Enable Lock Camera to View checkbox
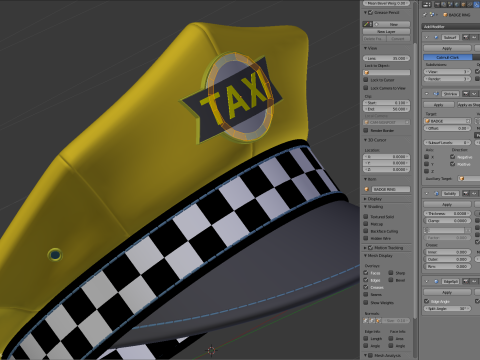480x360 pixels. [366, 88]
